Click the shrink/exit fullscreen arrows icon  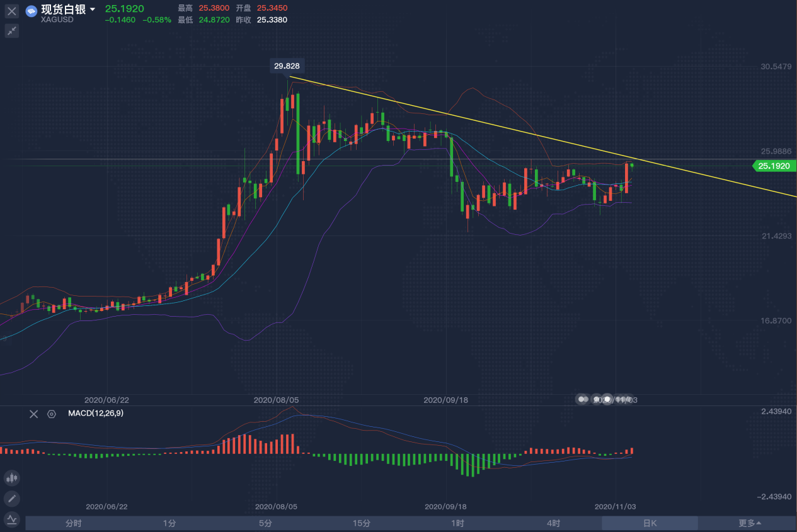point(11,30)
